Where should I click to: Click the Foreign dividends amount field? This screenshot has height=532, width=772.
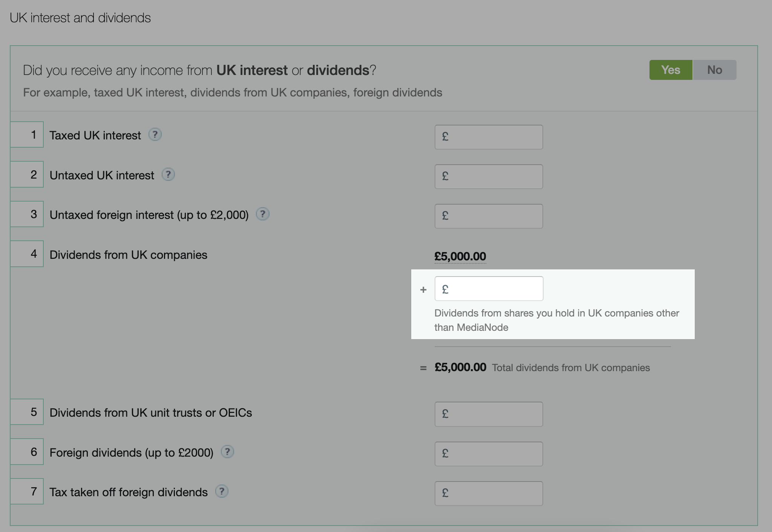pos(489,454)
